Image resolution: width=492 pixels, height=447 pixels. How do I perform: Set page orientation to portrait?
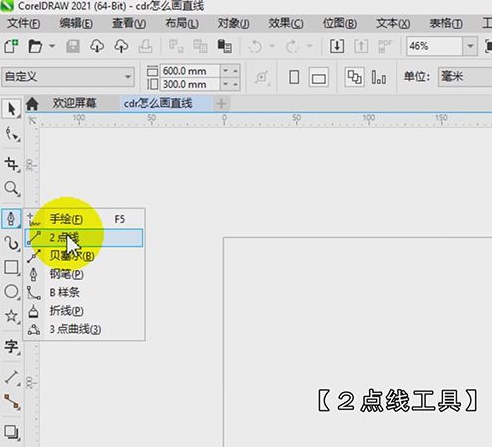point(294,77)
